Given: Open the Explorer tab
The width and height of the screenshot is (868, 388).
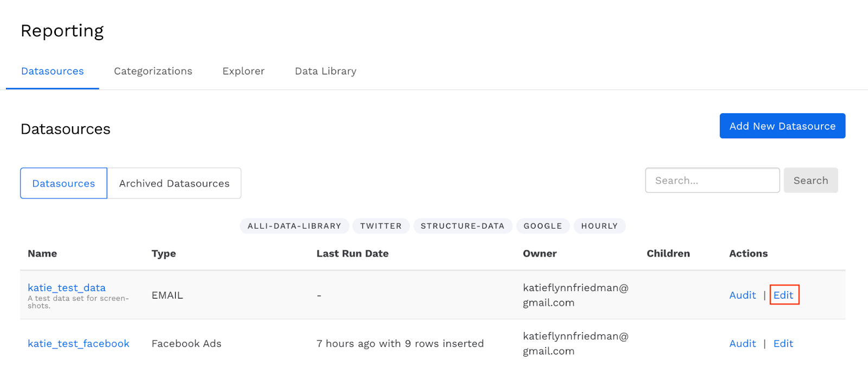Looking at the screenshot, I should click(x=243, y=72).
